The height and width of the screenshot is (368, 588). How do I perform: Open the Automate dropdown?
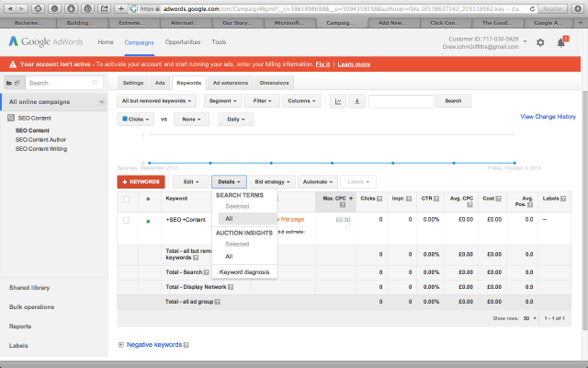coord(318,182)
